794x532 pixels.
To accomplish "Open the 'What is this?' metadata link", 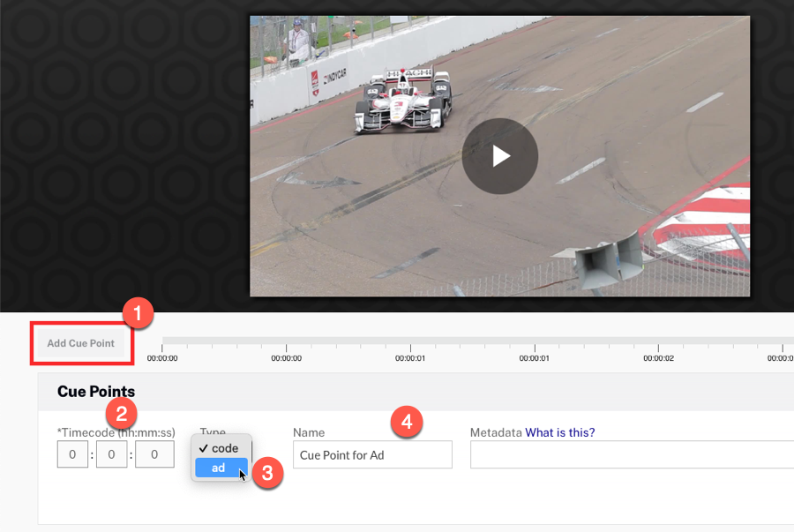I will (559, 432).
